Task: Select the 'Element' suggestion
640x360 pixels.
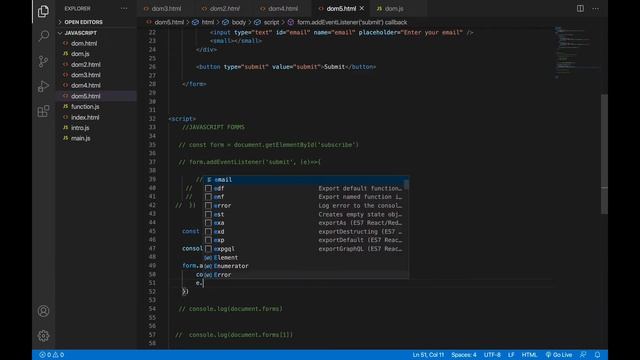Action: (x=306, y=258)
